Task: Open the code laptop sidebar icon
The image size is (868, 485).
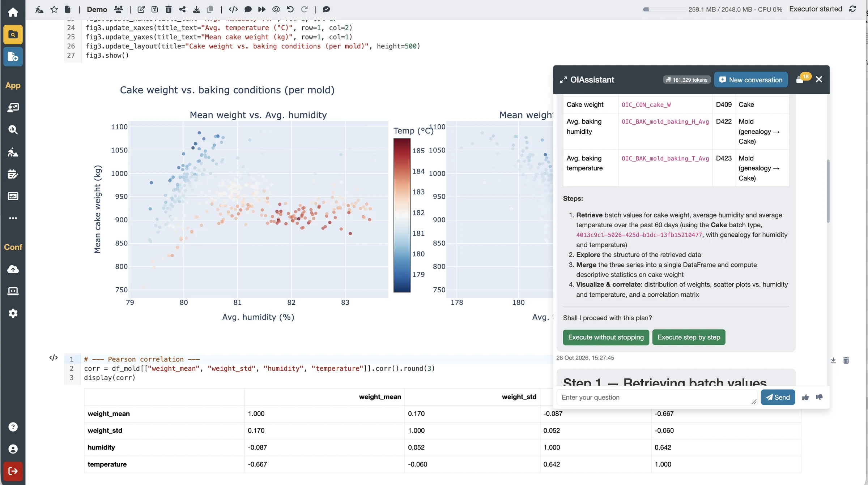Action: coord(13,291)
